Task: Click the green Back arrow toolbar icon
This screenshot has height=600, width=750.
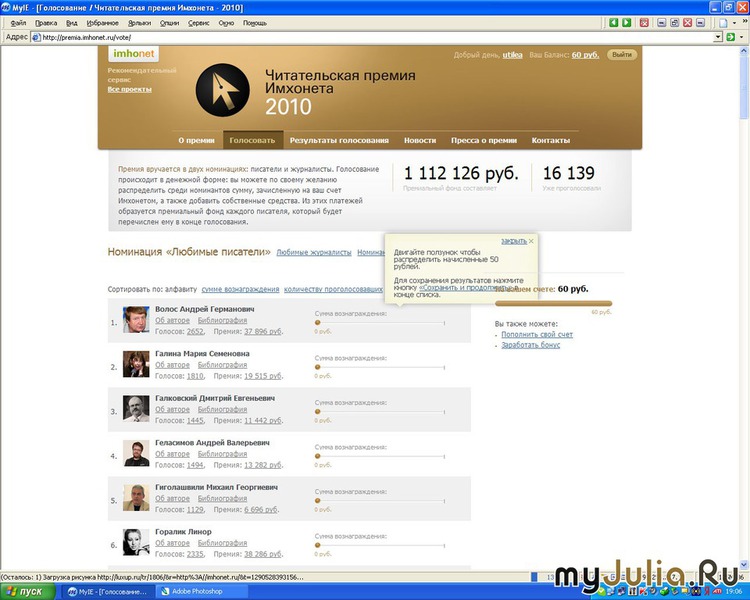Action: point(614,22)
